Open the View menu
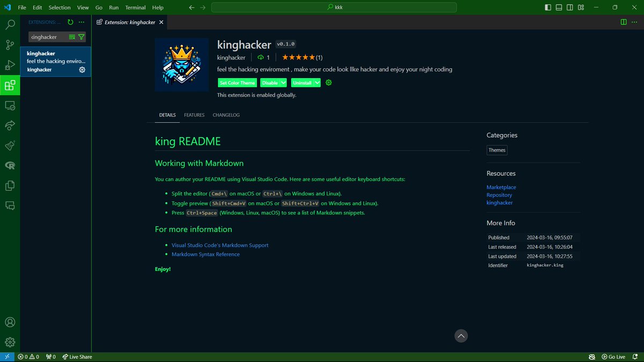Image resolution: width=644 pixels, height=362 pixels. click(83, 8)
